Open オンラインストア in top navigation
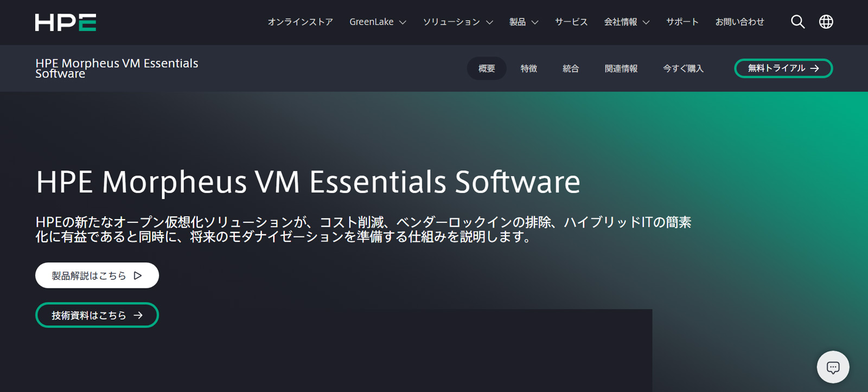The height and width of the screenshot is (392, 868). pyautogui.click(x=300, y=22)
